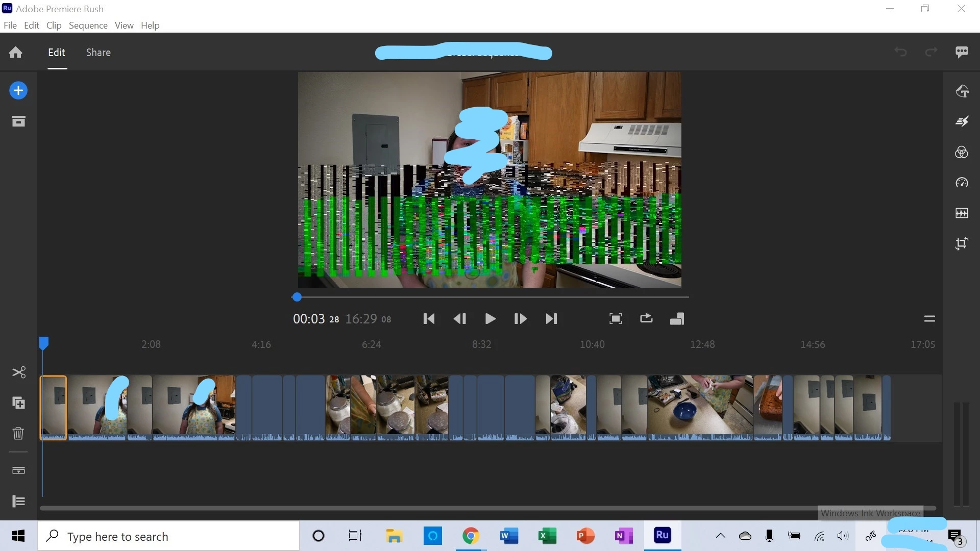The width and height of the screenshot is (980, 551).
Task: Open the Project Assets panel icon
Action: [x=18, y=121]
